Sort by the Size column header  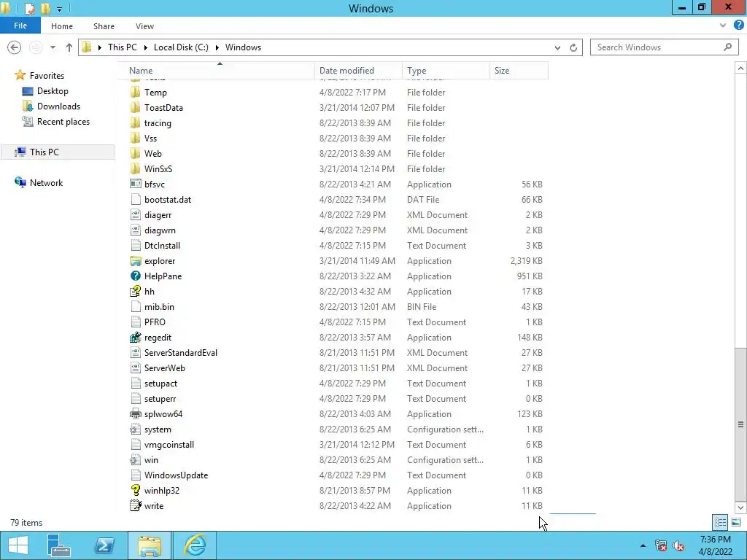tap(519, 71)
